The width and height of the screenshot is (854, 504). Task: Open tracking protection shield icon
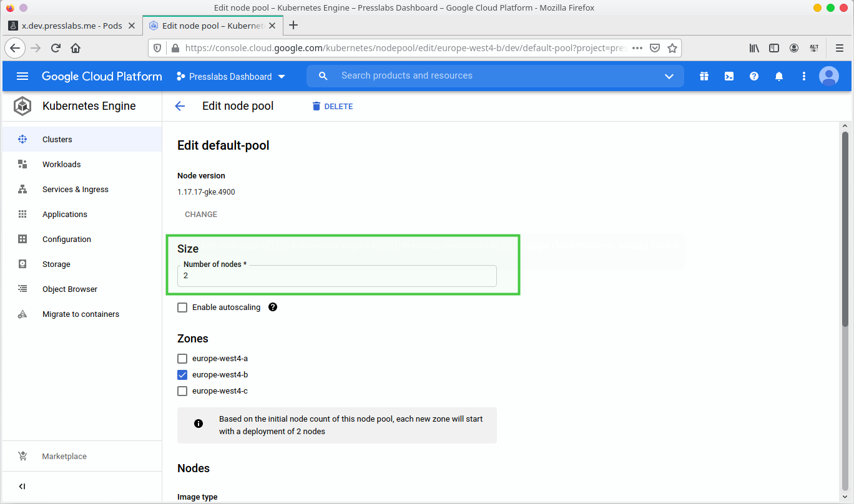(157, 48)
